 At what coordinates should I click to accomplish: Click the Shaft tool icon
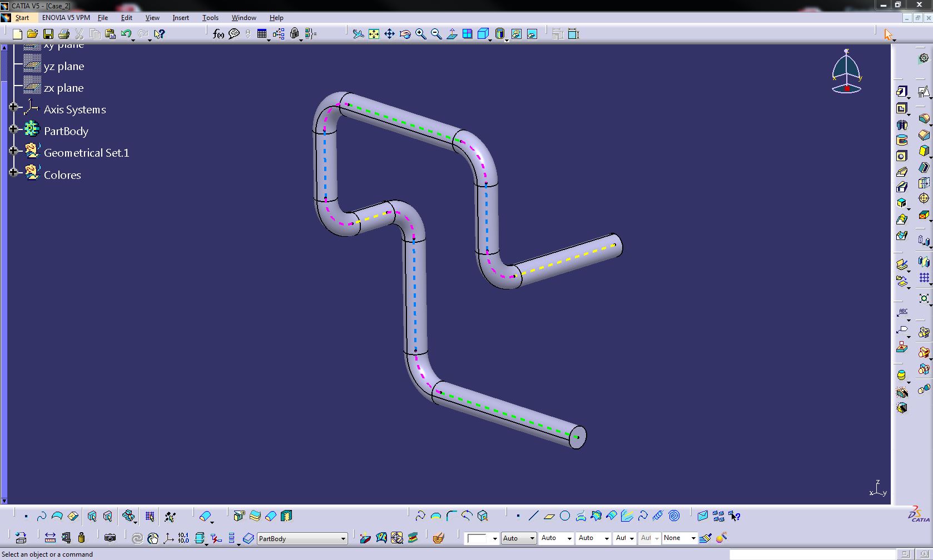[x=901, y=125]
